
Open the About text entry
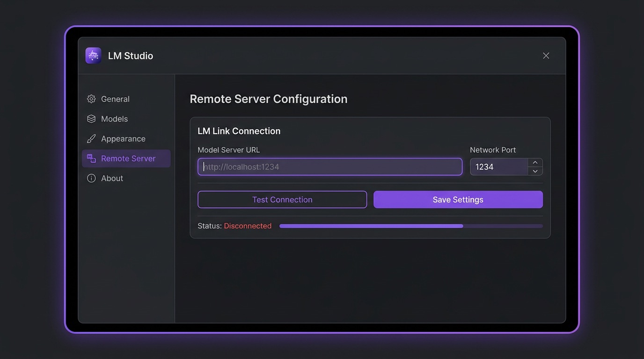coord(112,178)
